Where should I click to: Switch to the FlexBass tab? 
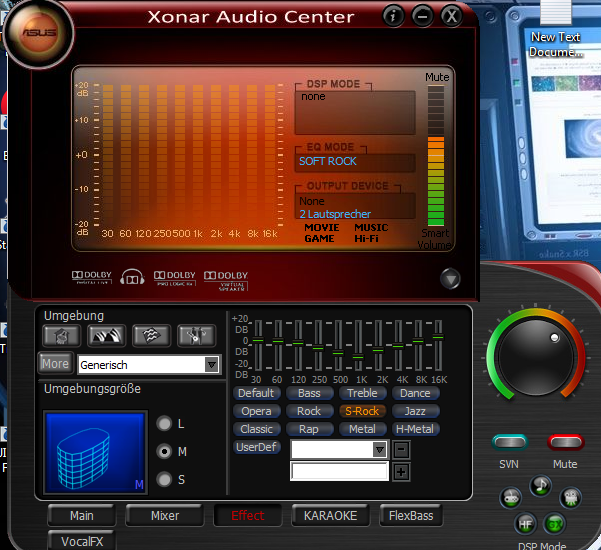coord(411,516)
